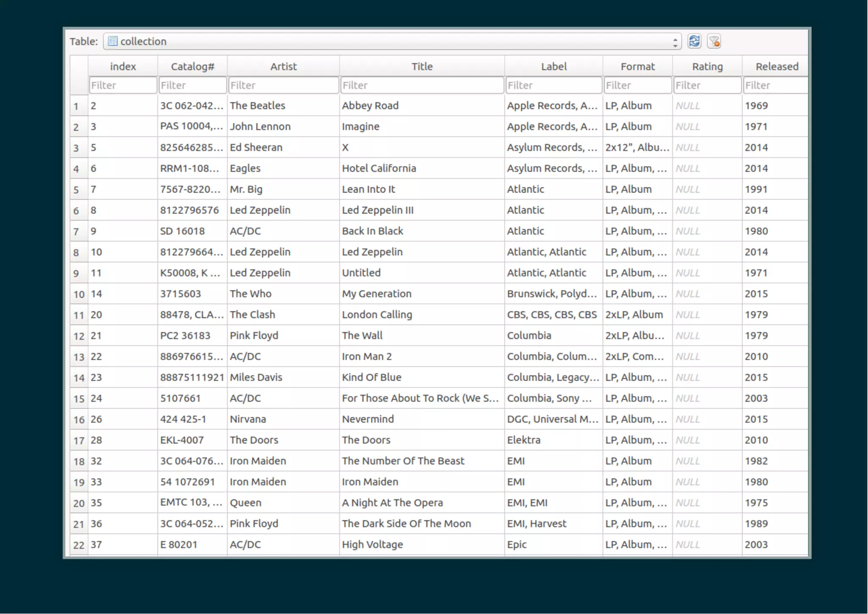Select the 'EMI, Harvest' label cell

[554, 524]
